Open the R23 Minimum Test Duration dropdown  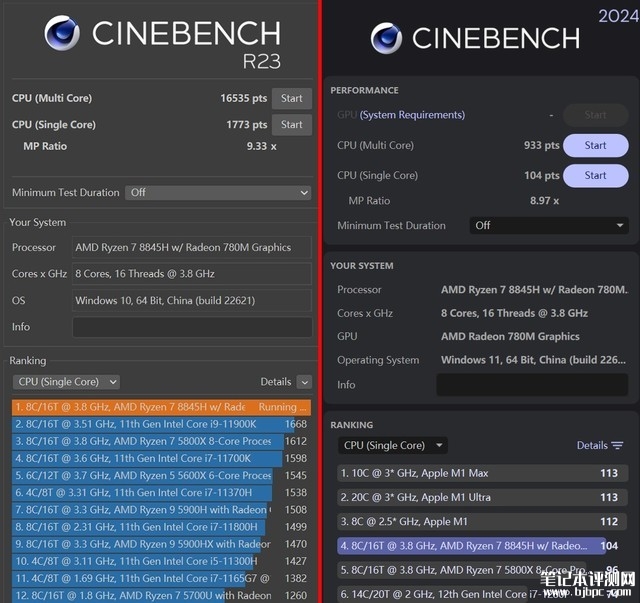click(x=218, y=193)
